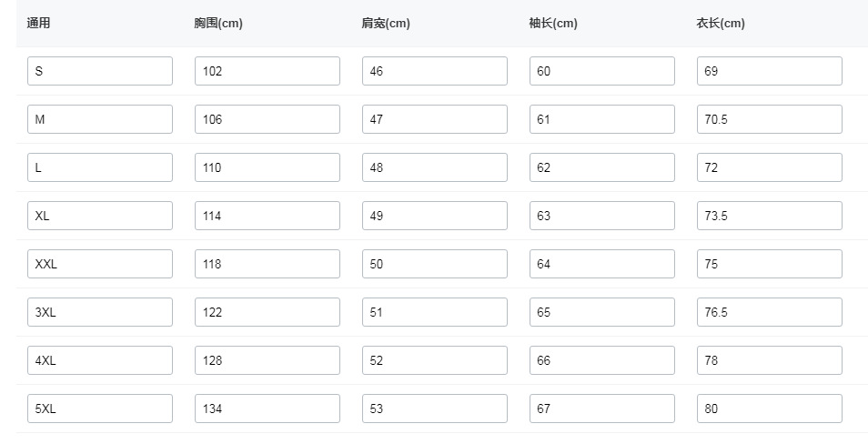The height and width of the screenshot is (444, 868).
Task: Click the shoulder width field with 49
Action: coord(435,216)
